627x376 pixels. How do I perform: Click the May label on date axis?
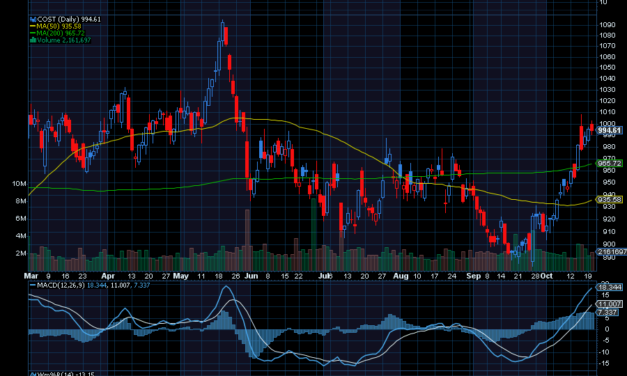[181, 276]
